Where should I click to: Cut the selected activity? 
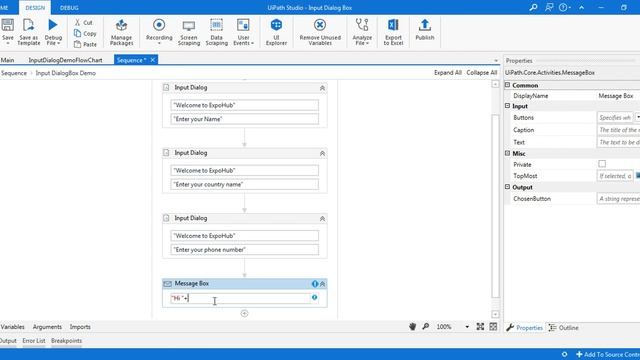(83, 22)
